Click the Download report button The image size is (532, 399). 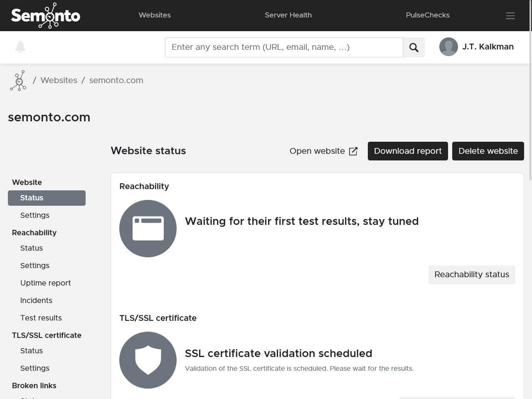(408, 151)
